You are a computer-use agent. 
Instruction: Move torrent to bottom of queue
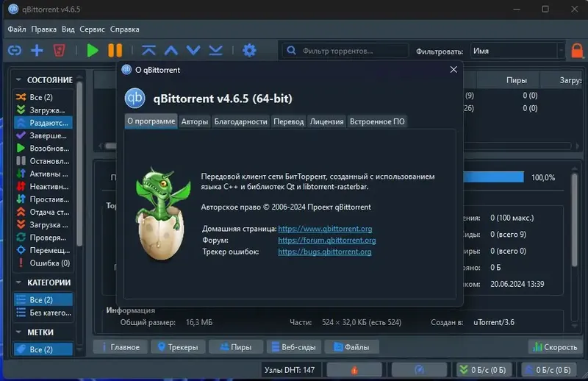pos(215,50)
